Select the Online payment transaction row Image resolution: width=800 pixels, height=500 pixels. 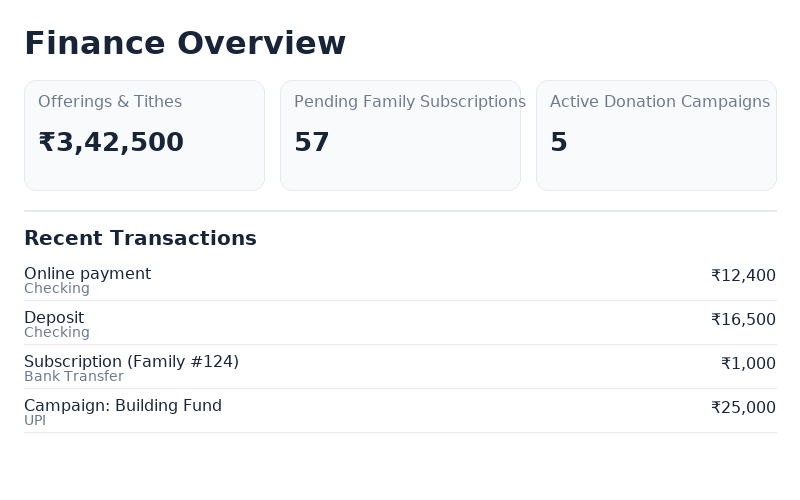point(400,280)
